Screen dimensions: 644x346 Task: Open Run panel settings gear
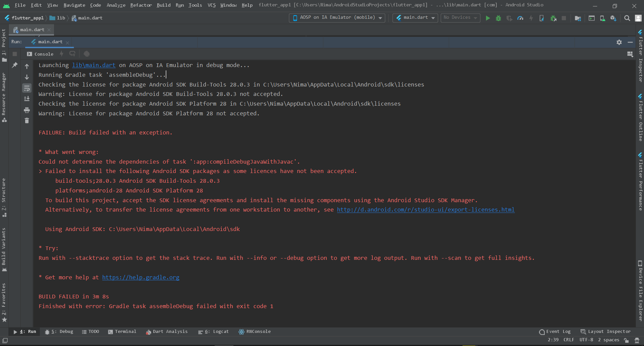coord(619,42)
